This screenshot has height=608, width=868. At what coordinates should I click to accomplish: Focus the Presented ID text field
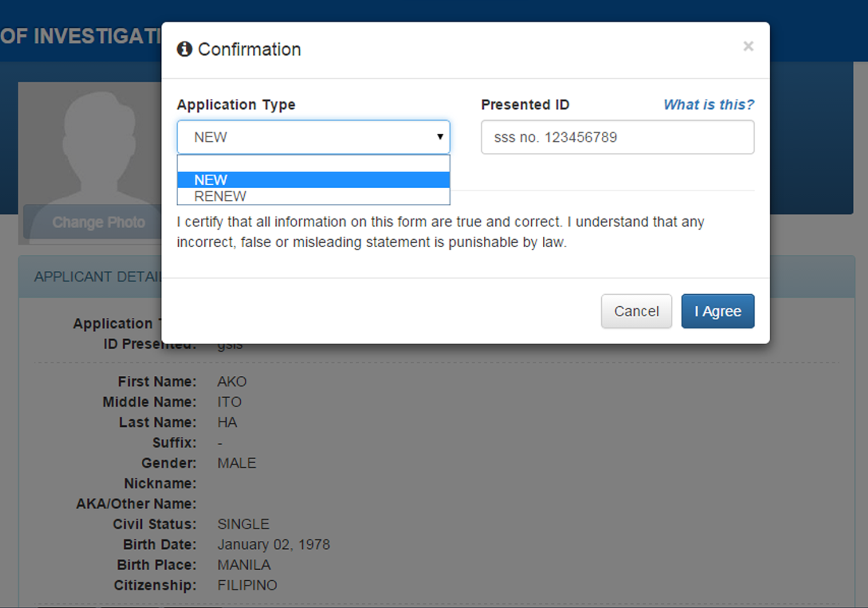(617, 137)
